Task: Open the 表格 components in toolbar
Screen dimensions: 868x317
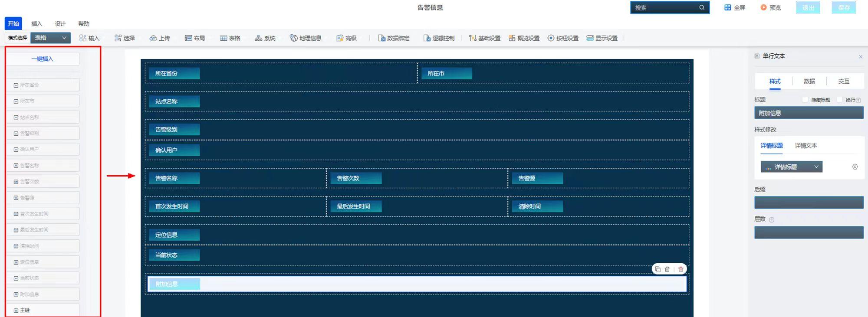Action: (x=230, y=38)
